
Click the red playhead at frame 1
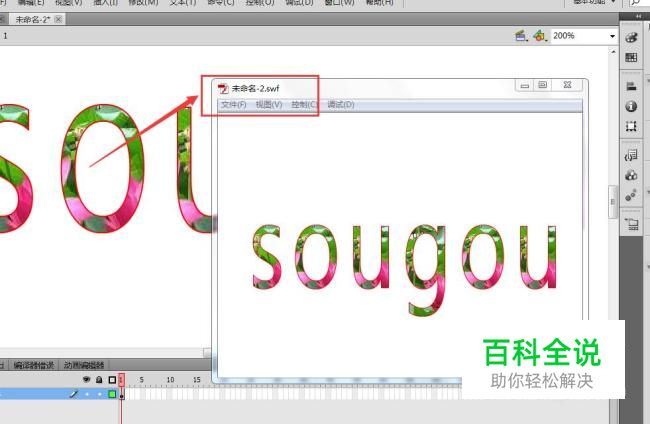pos(121,380)
